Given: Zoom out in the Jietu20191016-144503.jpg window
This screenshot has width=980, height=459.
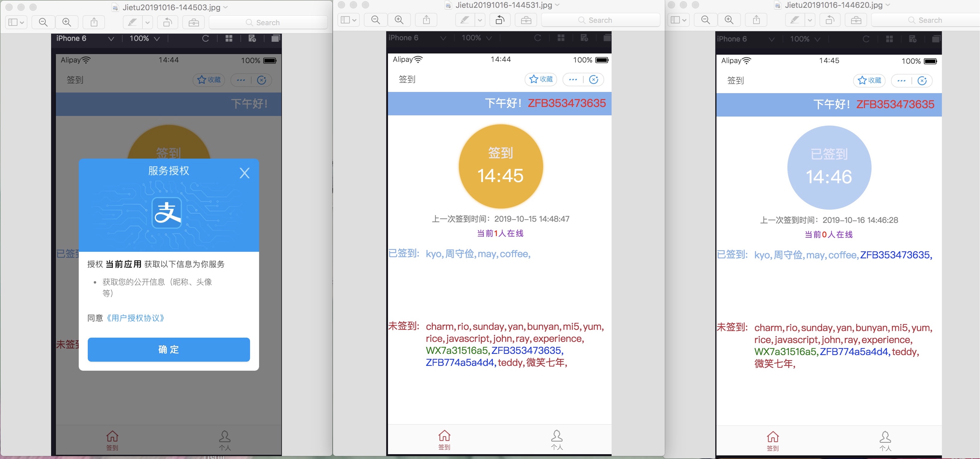Looking at the screenshot, I should point(43,23).
